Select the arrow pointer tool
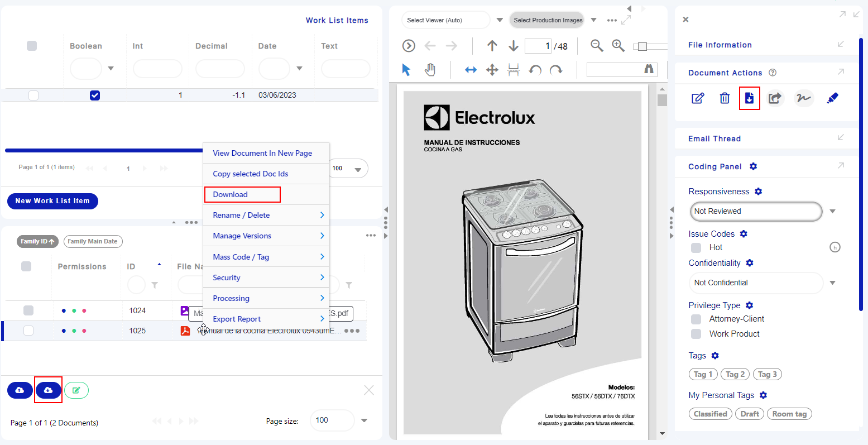868x445 pixels. pyautogui.click(x=406, y=70)
